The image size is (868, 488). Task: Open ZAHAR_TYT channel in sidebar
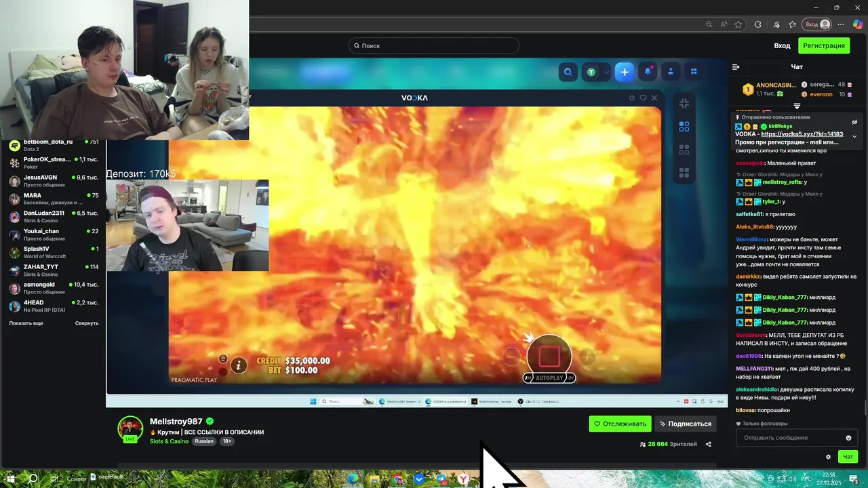coord(54,270)
